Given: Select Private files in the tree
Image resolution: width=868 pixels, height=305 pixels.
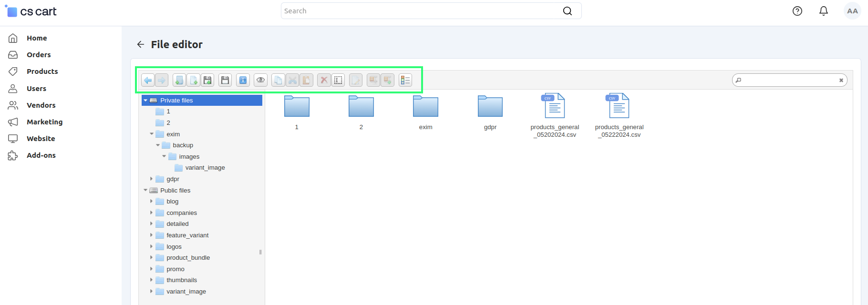Looking at the screenshot, I should click(x=202, y=101).
